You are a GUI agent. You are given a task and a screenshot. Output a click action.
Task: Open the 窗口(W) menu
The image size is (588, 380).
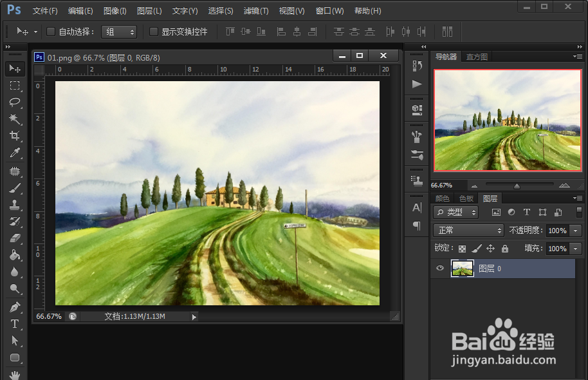click(329, 11)
